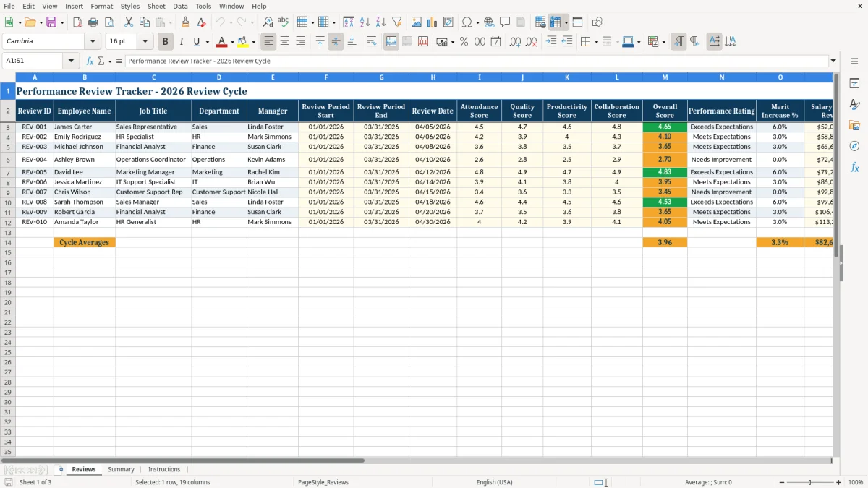
Task: Click the Sort Ascending icon
Action: click(365, 22)
